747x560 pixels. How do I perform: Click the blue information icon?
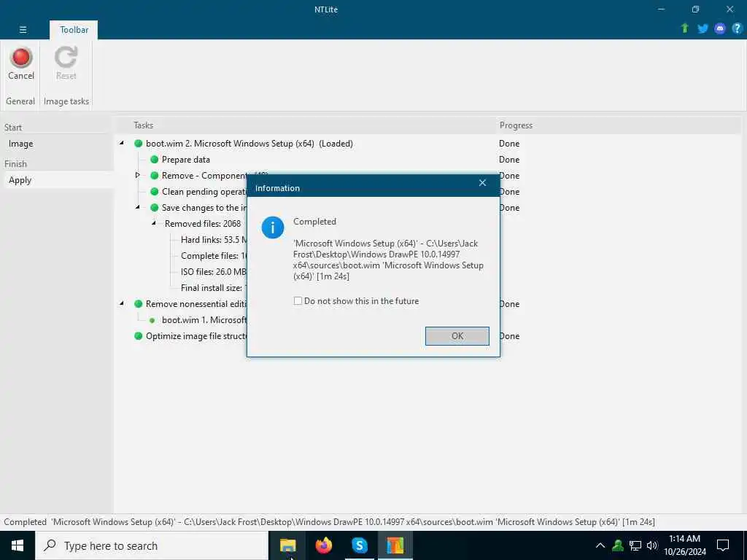pyautogui.click(x=273, y=227)
